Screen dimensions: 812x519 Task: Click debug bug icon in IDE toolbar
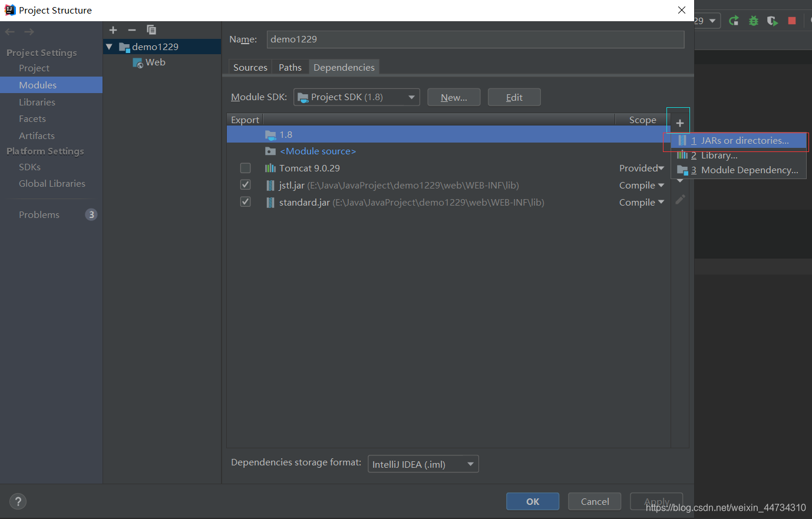(753, 21)
